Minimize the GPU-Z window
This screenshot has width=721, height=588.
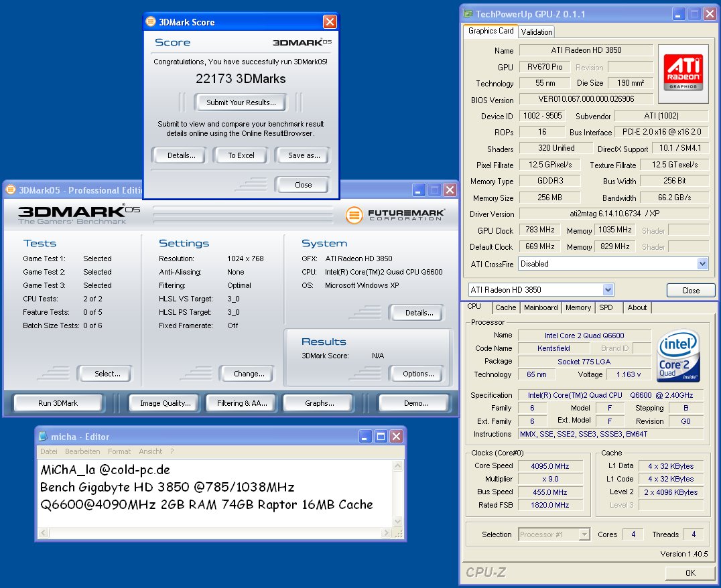coord(679,14)
